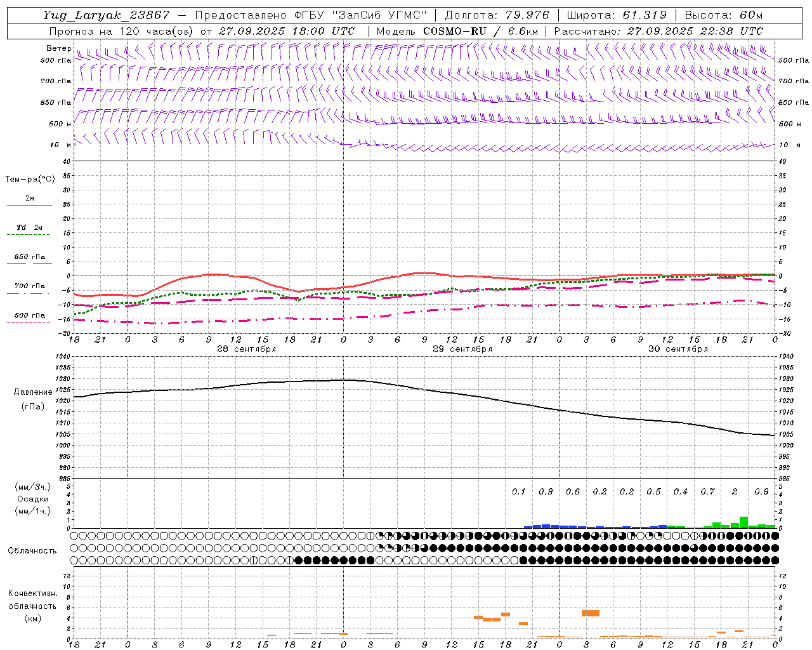The image size is (812, 650).
Task: Click the largest orange convective cloud bar
Action: [x=590, y=613]
